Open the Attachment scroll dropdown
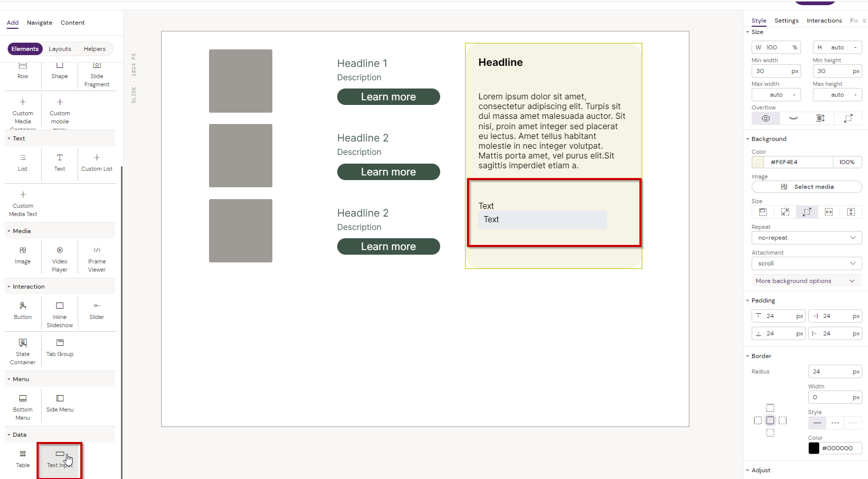The width and height of the screenshot is (868, 479). tap(806, 263)
